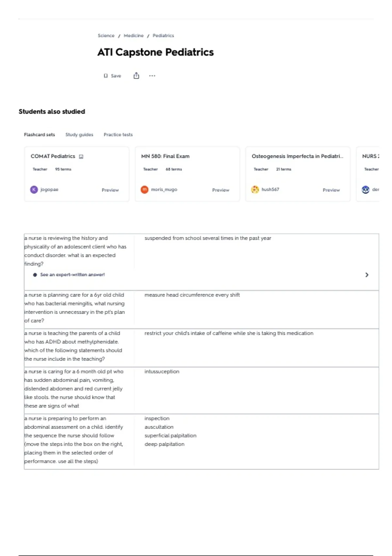This screenshot has height=556, width=392.
Task: Click the share upload icon
Action: coord(136,76)
